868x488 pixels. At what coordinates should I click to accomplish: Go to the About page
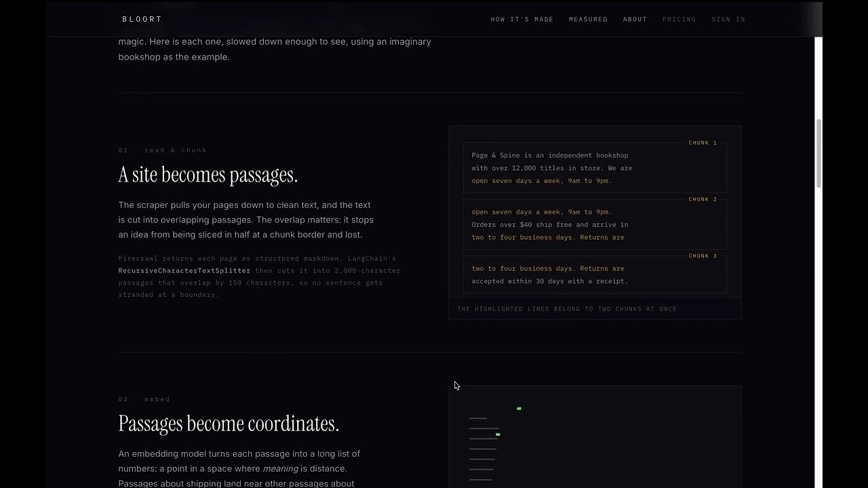pos(635,19)
